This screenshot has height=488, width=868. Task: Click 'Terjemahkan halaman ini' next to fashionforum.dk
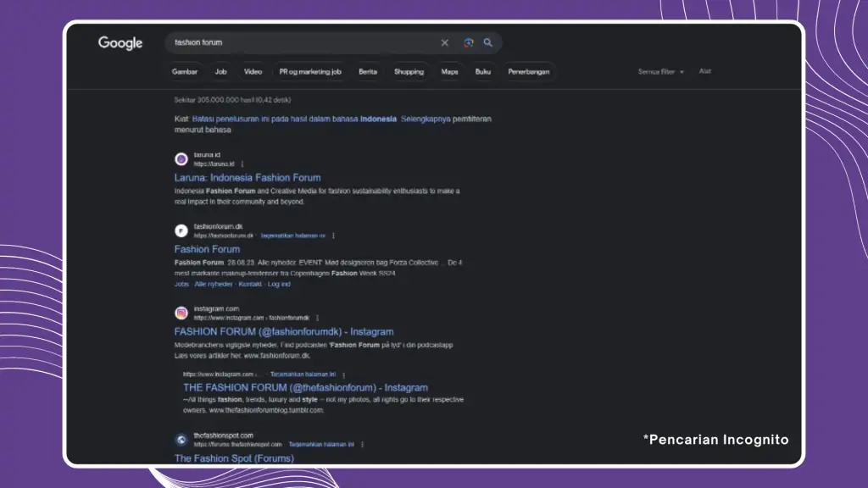292,236
